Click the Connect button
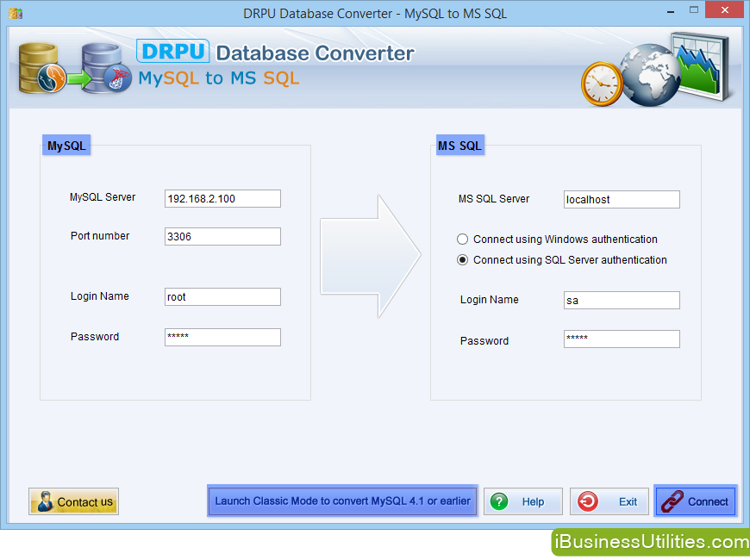The image size is (750, 560). pos(696,501)
